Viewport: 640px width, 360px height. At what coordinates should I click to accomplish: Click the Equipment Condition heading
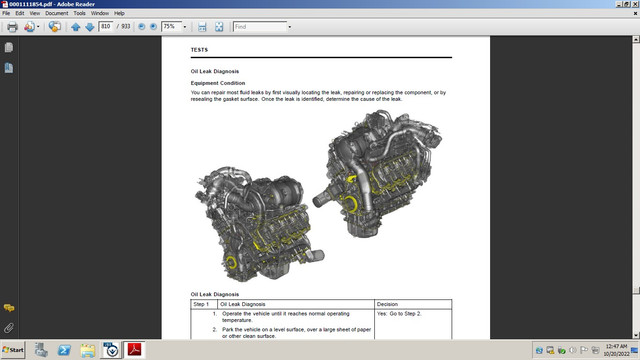[218, 83]
